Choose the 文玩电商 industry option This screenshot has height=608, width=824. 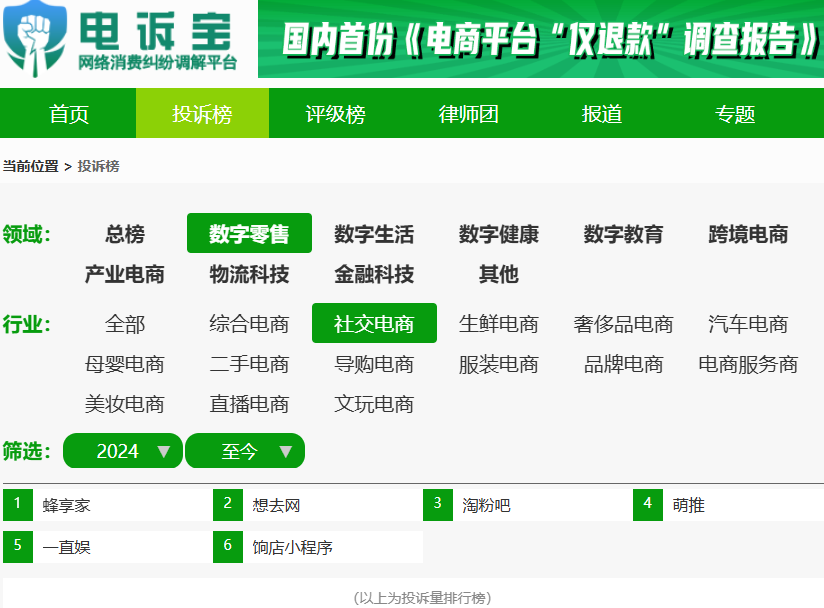[x=374, y=404]
